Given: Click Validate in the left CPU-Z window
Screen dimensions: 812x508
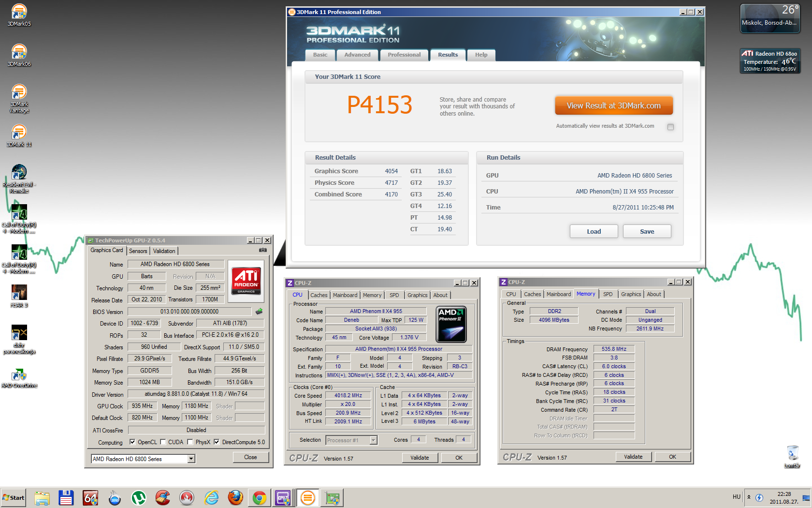Looking at the screenshot, I should [x=420, y=458].
